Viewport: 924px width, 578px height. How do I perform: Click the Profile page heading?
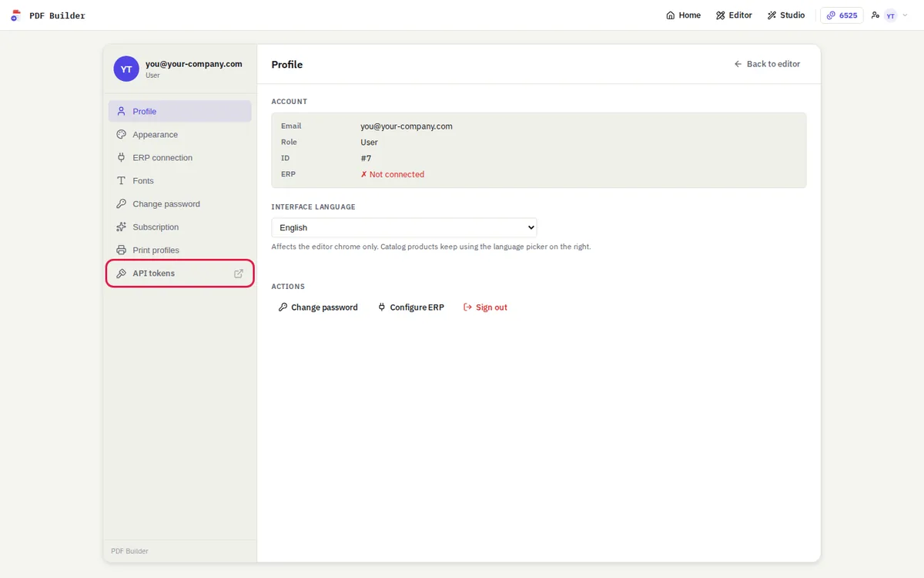click(x=287, y=65)
